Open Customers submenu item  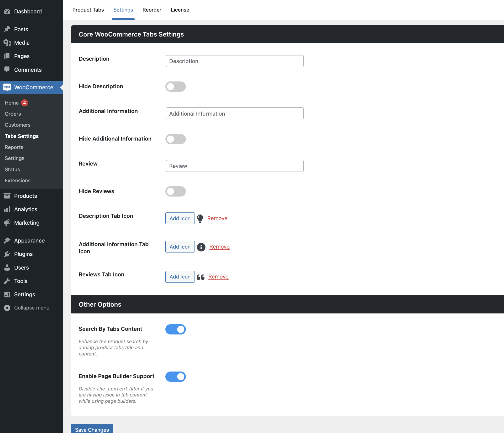[x=18, y=125]
